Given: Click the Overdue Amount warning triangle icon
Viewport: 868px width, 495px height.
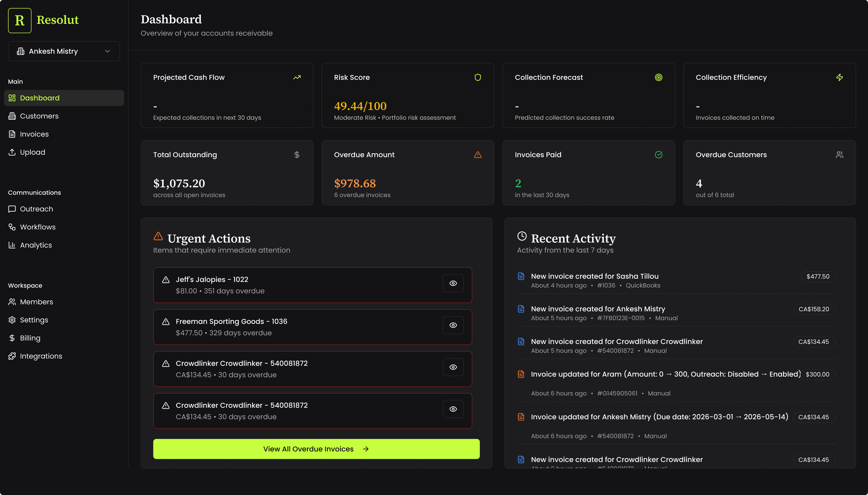Looking at the screenshot, I should click(x=478, y=155).
